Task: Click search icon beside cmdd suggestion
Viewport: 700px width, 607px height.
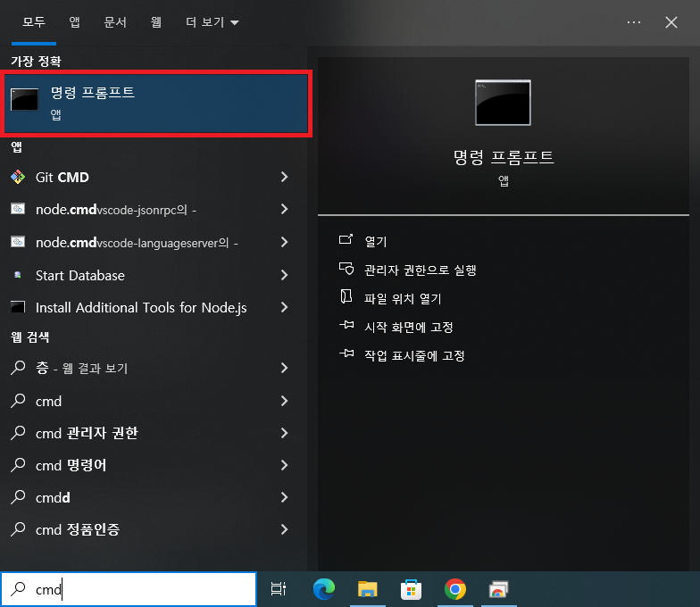Action: click(x=18, y=496)
